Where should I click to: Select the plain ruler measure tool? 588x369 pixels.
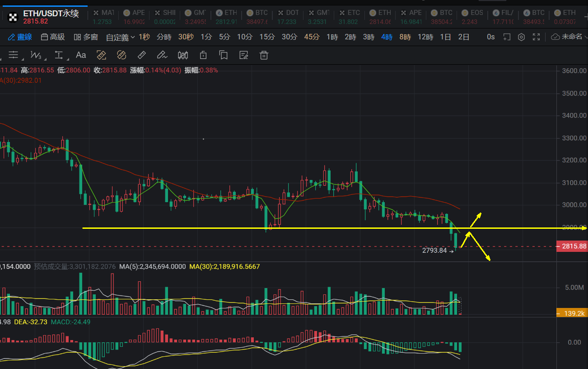141,55
